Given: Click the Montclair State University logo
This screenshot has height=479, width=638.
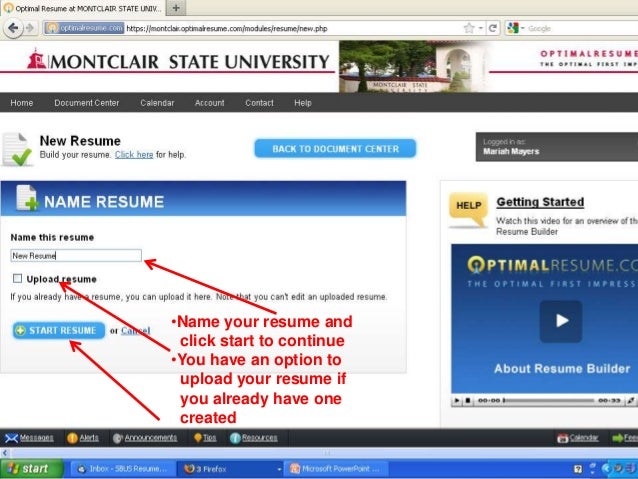Looking at the screenshot, I should (x=177, y=60).
